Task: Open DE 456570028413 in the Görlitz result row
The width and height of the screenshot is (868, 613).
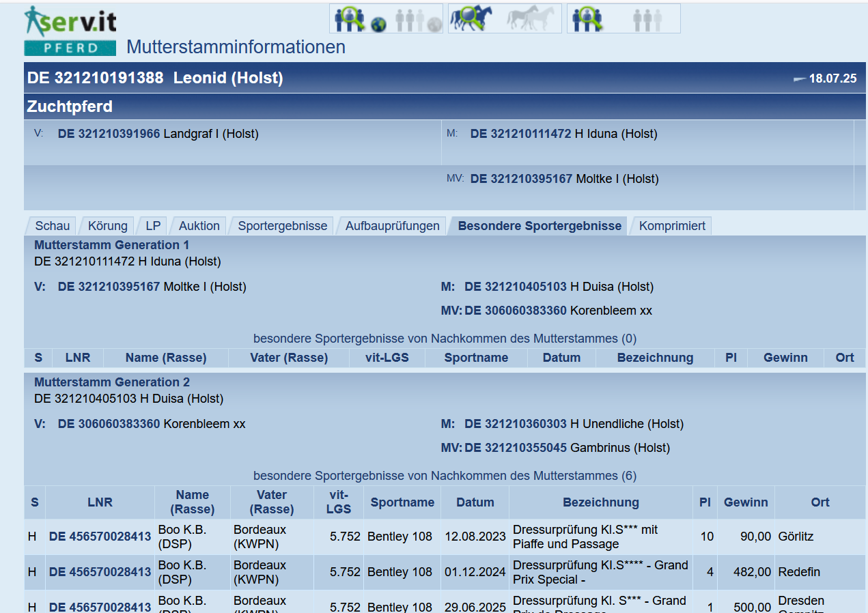Action: point(100,537)
